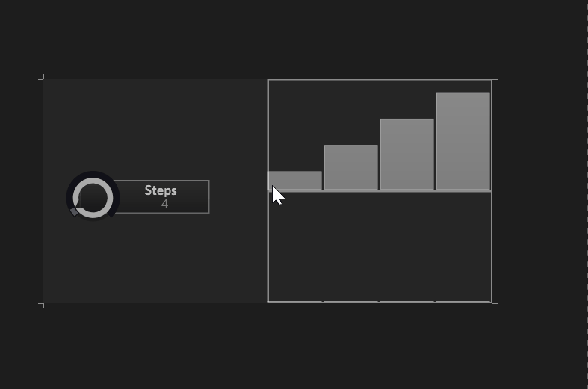588x389 pixels.
Task: Select the Steps value field showing 4
Action: [x=164, y=204]
